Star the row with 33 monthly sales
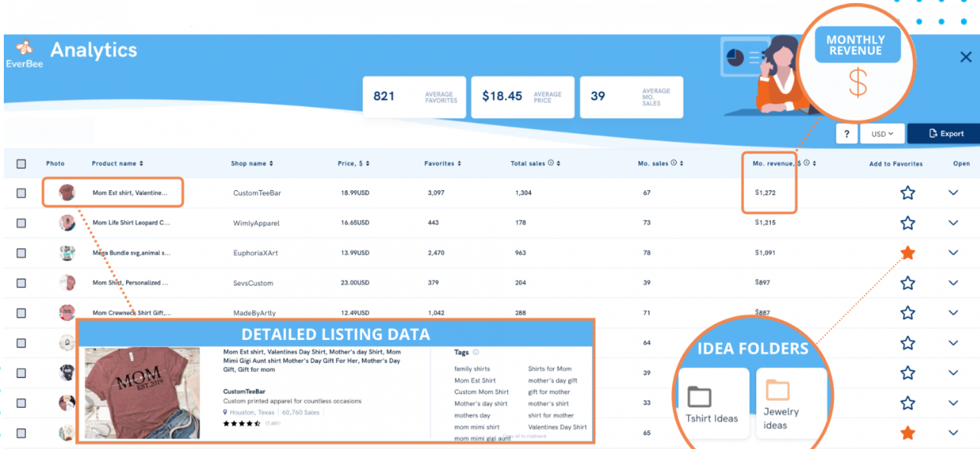The image size is (980, 449). 907,402
